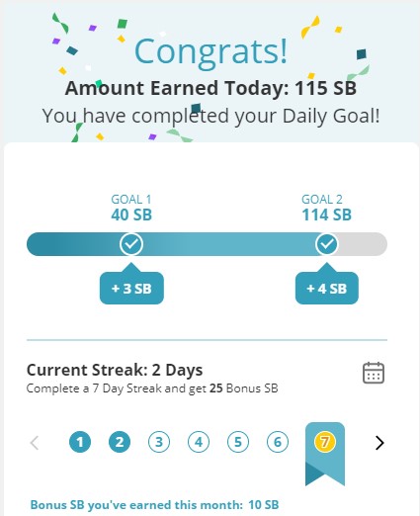Click the daily goal progress bar
Image resolution: width=420 pixels, height=516 pixels.
click(x=207, y=244)
